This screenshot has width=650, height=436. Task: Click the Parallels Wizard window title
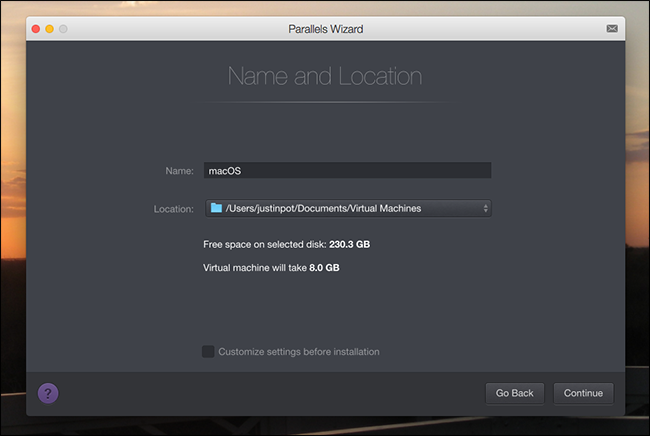[325, 29]
